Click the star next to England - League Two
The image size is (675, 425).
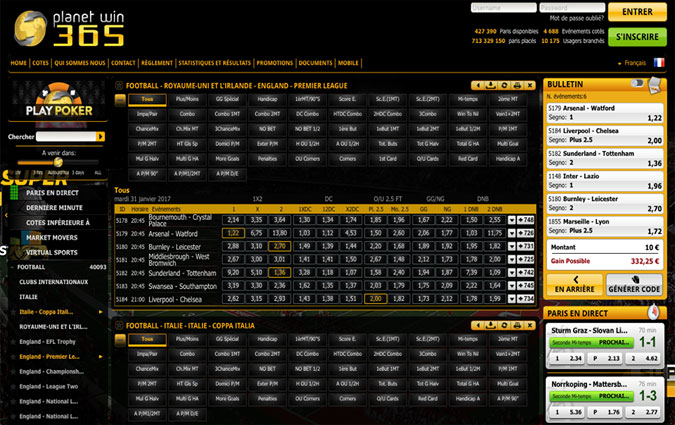click(13, 387)
